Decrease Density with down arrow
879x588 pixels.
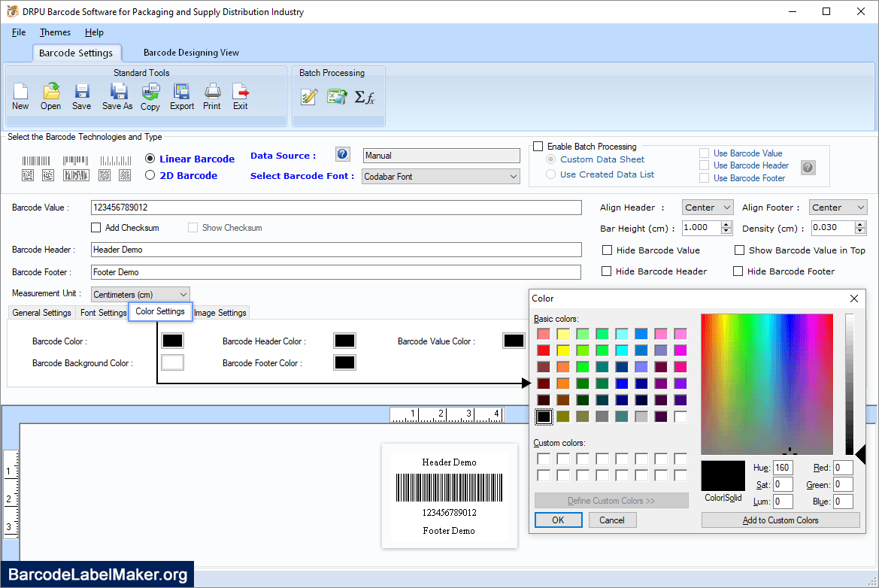[x=860, y=231]
